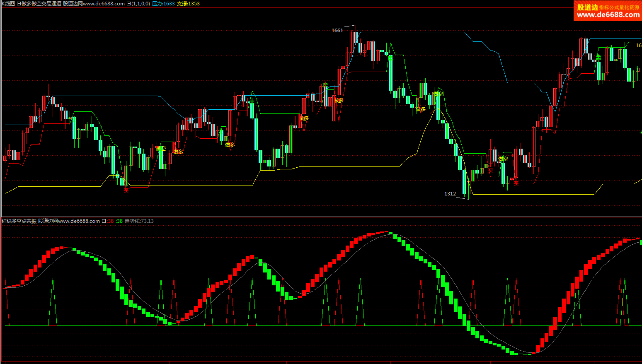Click the leftmost red 买 signal marker
The height and width of the screenshot is (364, 642).
(x=126, y=190)
